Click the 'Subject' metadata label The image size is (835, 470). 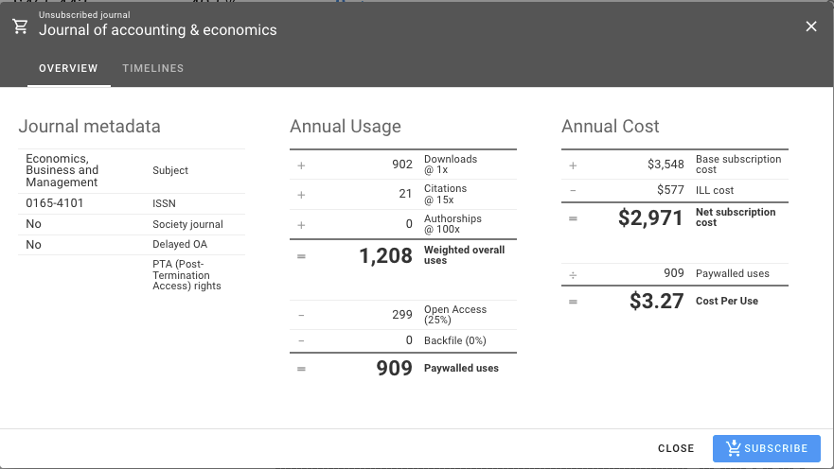coord(170,170)
